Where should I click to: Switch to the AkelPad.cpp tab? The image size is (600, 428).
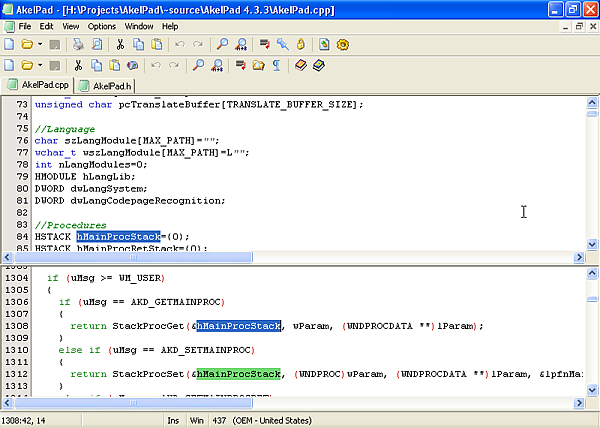coord(38,85)
